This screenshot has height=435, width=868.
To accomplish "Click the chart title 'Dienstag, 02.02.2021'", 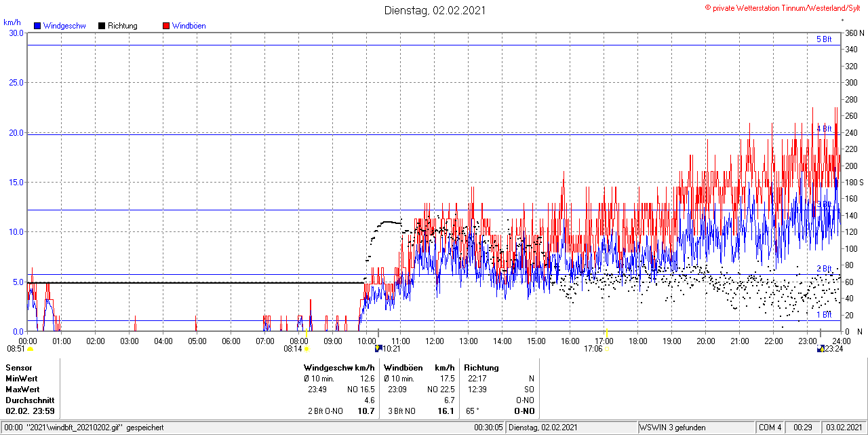I will point(435,10).
